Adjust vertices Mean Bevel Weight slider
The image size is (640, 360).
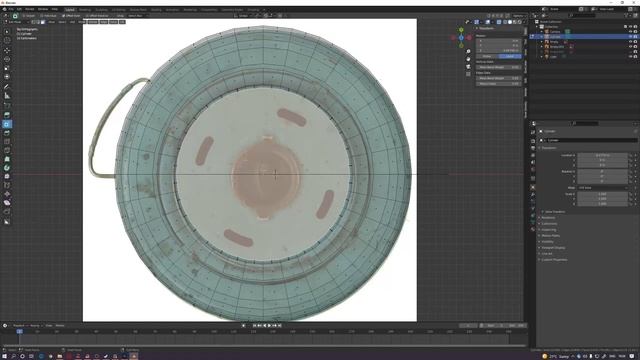pyautogui.click(x=499, y=67)
